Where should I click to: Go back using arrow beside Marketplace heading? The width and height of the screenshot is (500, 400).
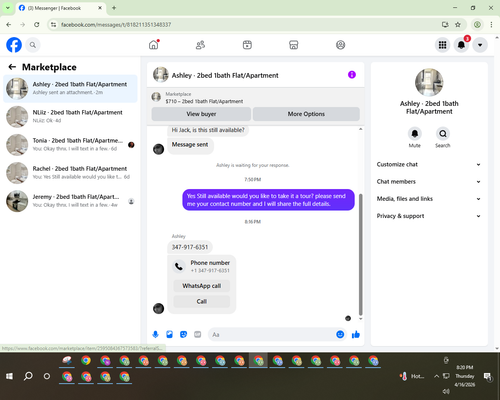click(12, 67)
